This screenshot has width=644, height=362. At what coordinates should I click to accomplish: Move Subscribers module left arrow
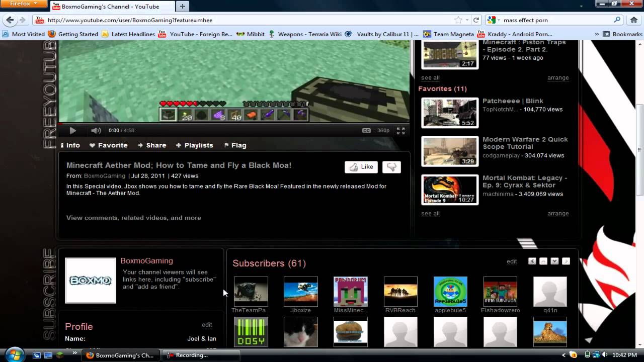(x=532, y=261)
